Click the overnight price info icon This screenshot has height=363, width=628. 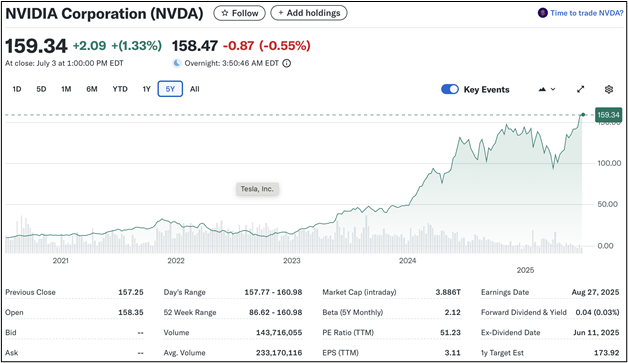coord(287,63)
